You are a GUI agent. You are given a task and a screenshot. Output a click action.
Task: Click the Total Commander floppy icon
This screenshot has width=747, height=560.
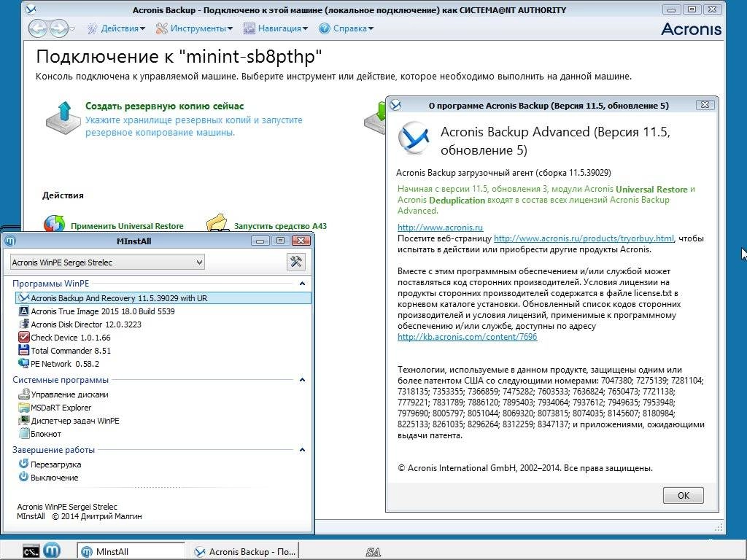click(x=23, y=351)
